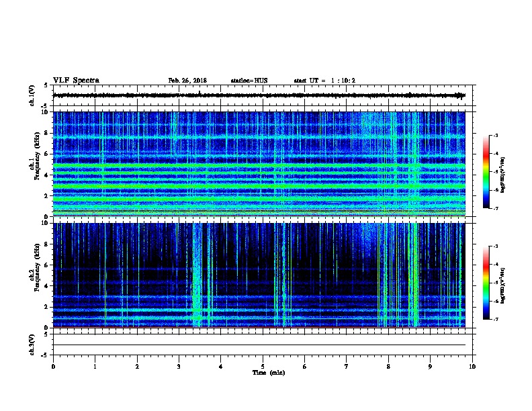Click time axis tick label '3'

tap(179, 367)
